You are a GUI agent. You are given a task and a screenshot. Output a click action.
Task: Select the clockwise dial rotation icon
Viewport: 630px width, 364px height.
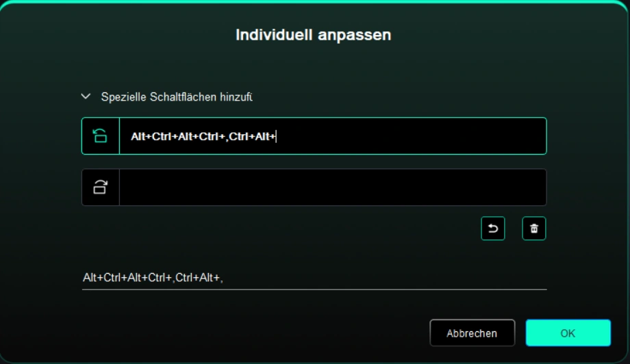tap(100, 187)
